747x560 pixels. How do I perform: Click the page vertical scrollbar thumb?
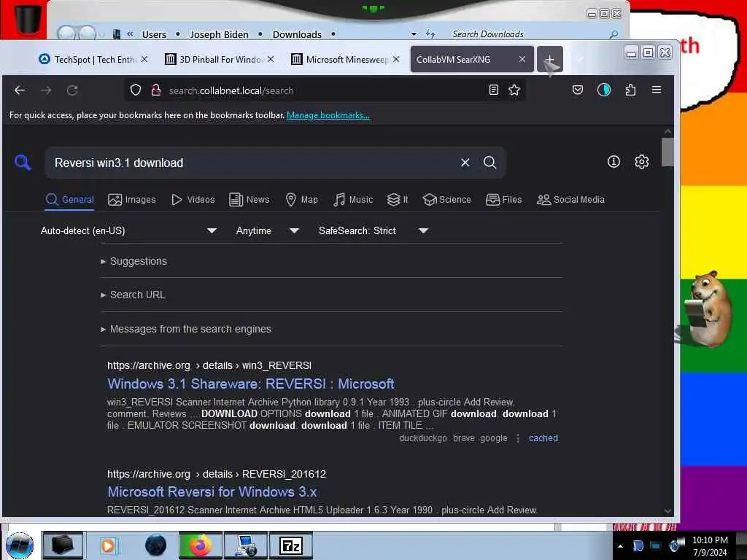tap(667, 152)
